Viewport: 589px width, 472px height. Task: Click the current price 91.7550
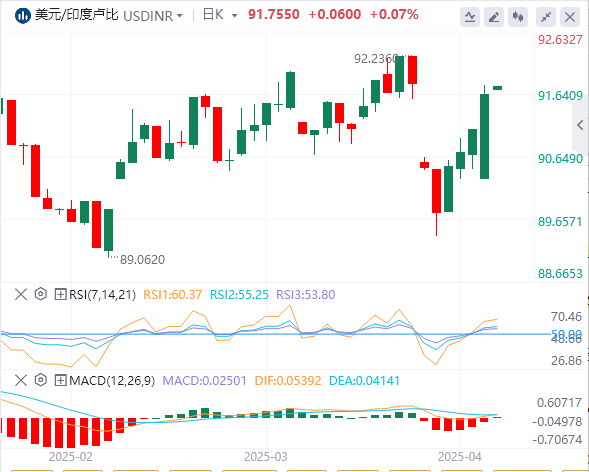pyautogui.click(x=274, y=15)
